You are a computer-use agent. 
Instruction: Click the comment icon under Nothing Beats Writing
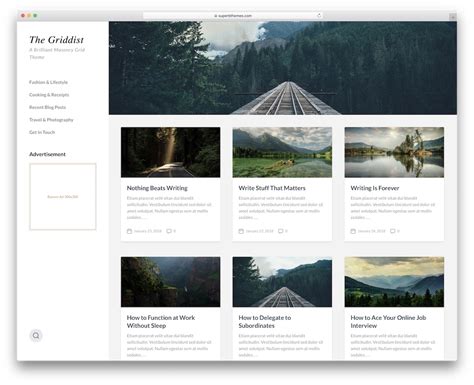[x=169, y=231]
